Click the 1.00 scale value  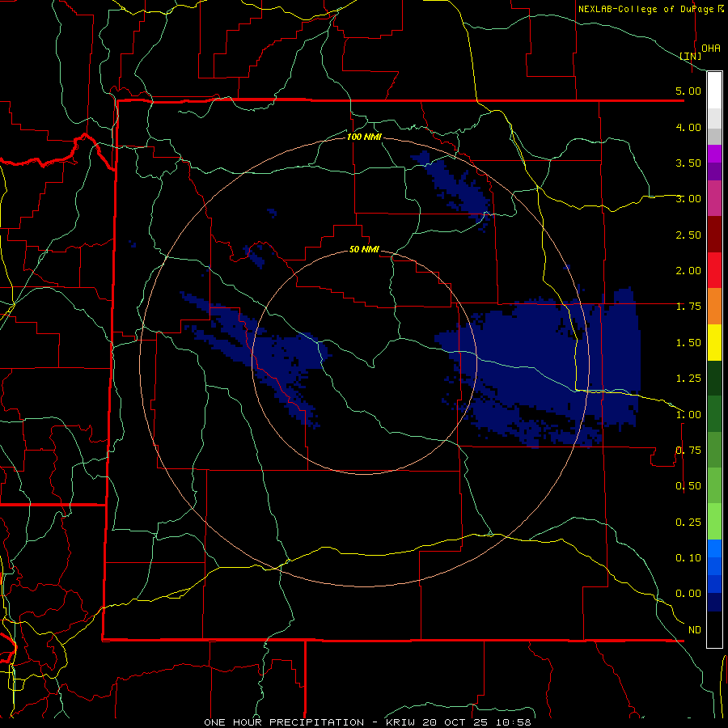(688, 415)
